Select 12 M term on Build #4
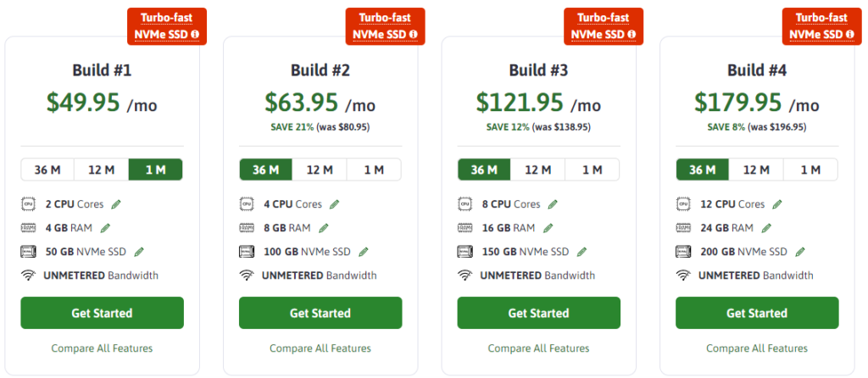 pyautogui.click(x=756, y=170)
